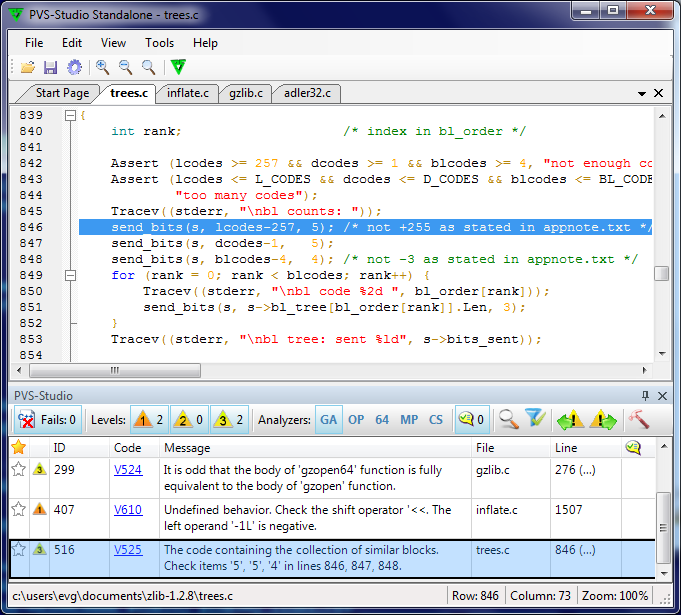Toggle Level 3 warnings filter
This screenshot has width=681, height=615.
click(227, 420)
